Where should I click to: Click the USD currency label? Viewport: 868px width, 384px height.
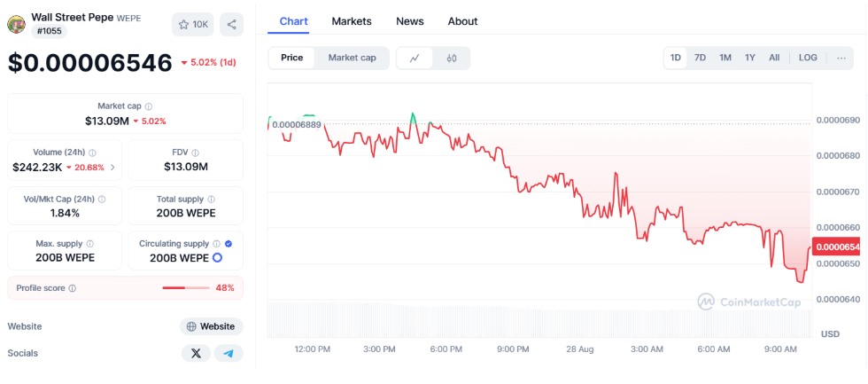(830, 334)
